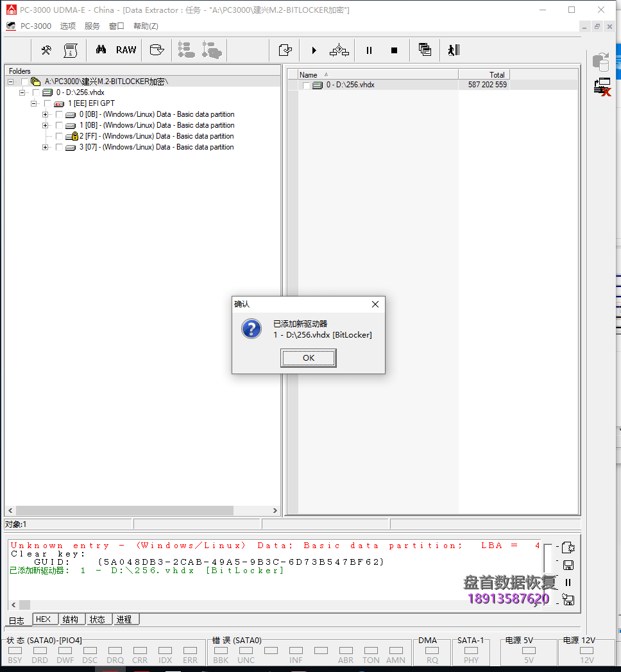Click the database cylinder icon on right sidebar

[x=601, y=62]
